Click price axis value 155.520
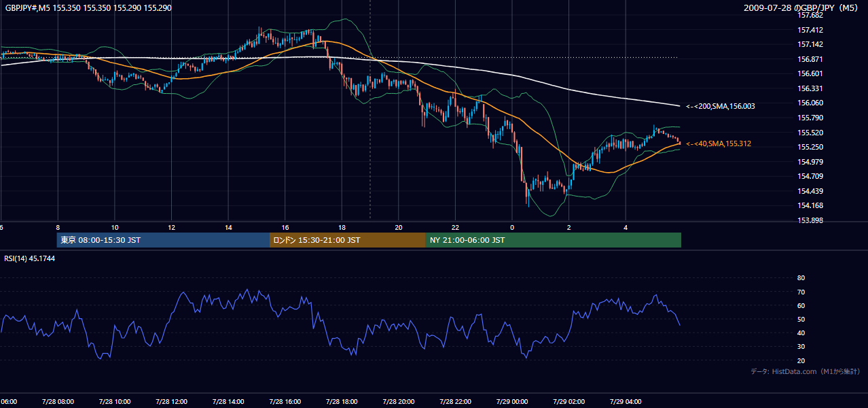The height and width of the screenshot is (408, 868). click(x=811, y=133)
